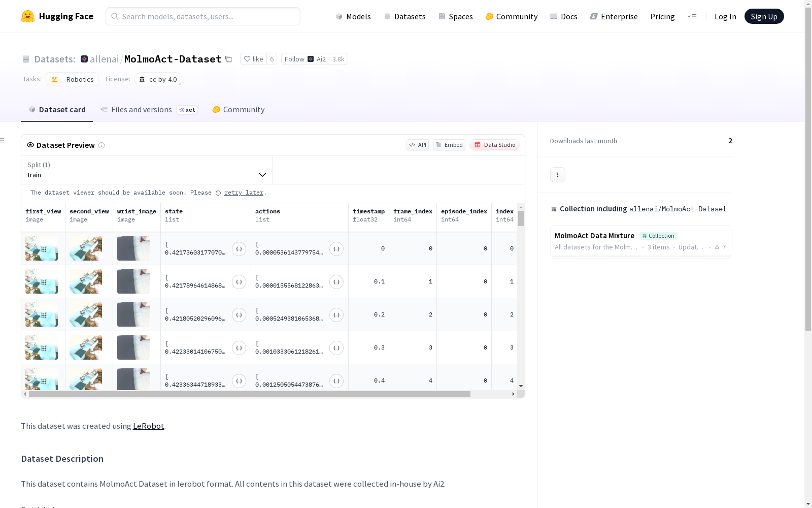Click the Embed button
The image size is (812, 508).
(x=449, y=145)
